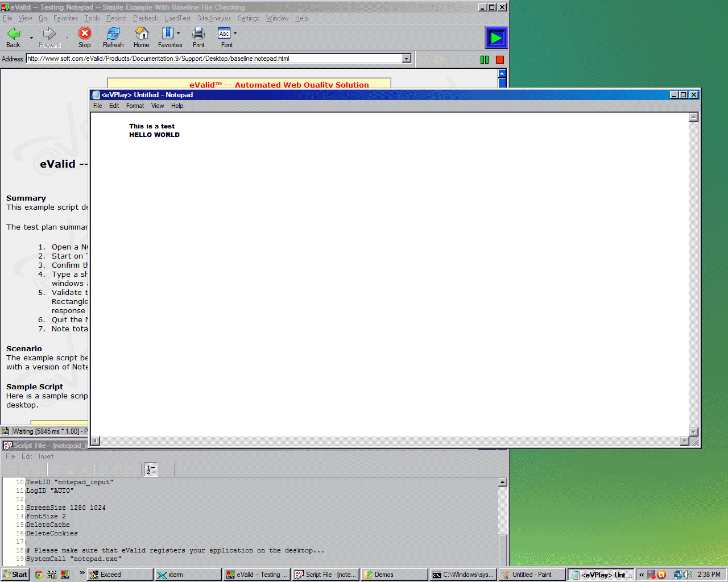Screen dimensions: 728x582
Task: Click Script File editor scrollbar up arrow
Action: click(503, 482)
